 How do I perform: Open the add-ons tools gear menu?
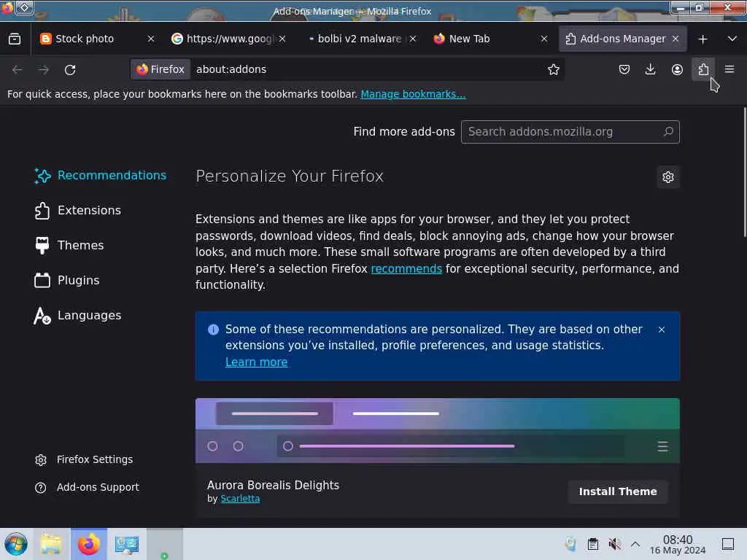[668, 177]
